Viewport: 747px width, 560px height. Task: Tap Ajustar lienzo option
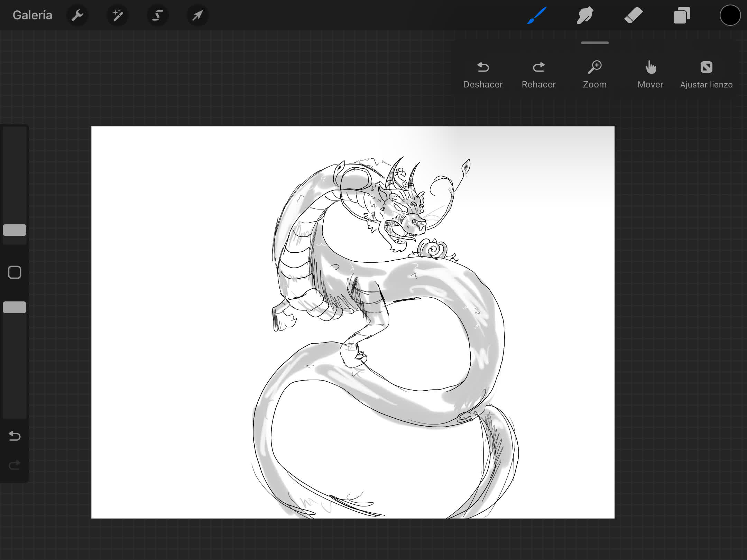[706, 75]
